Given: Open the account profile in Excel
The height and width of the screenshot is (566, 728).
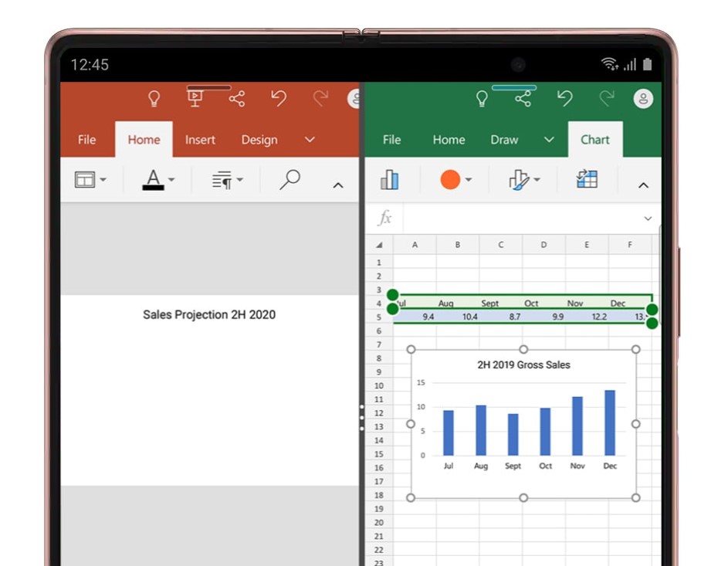Looking at the screenshot, I should (643, 98).
